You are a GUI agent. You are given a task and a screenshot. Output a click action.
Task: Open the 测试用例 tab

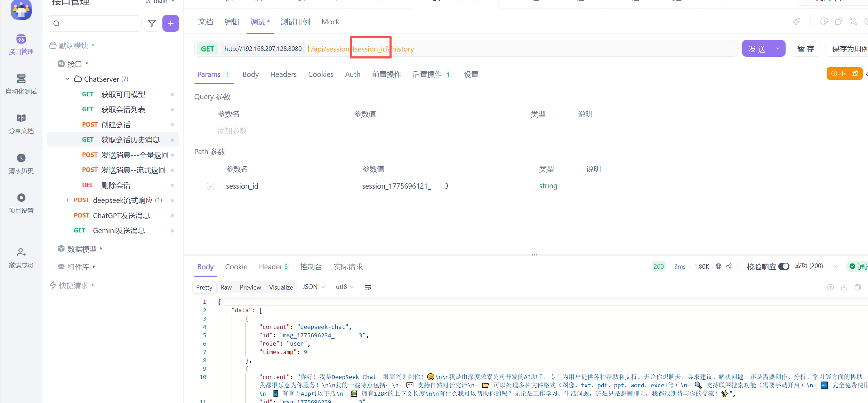point(295,22)
